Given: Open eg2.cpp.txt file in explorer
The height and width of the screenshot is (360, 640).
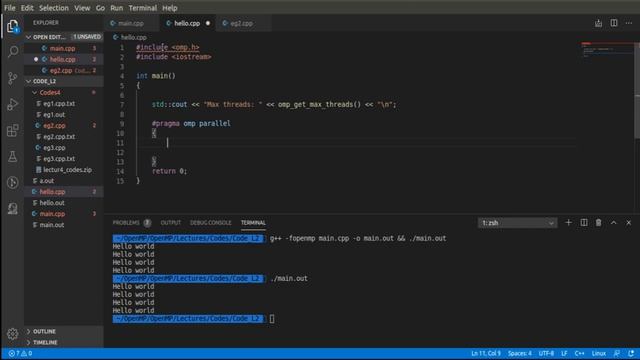Looking at the screenshot, I should tap(63, 137).
